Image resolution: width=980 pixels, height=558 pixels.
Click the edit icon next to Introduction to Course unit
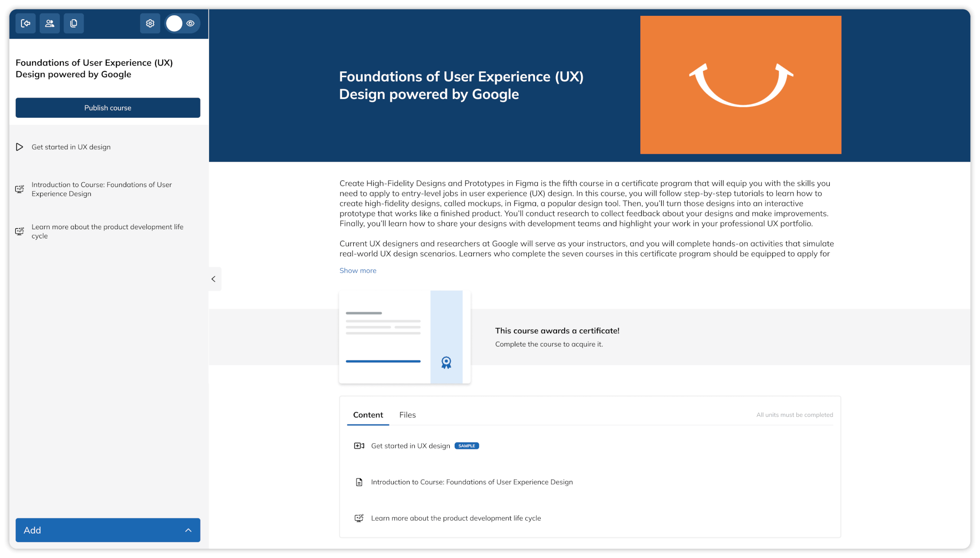coord(20,189)
